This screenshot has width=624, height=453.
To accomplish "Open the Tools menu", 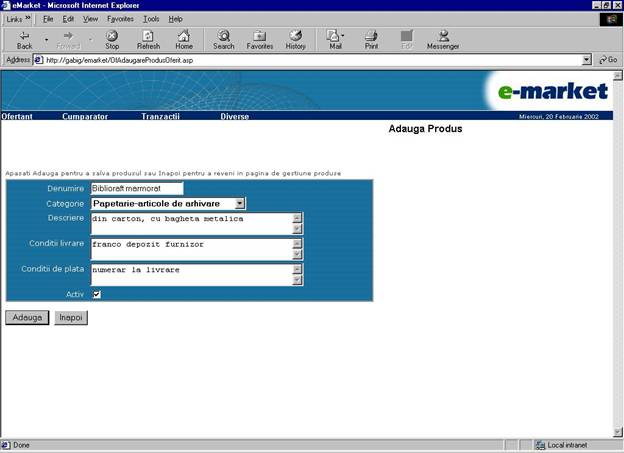I will [x=151, y=19].
